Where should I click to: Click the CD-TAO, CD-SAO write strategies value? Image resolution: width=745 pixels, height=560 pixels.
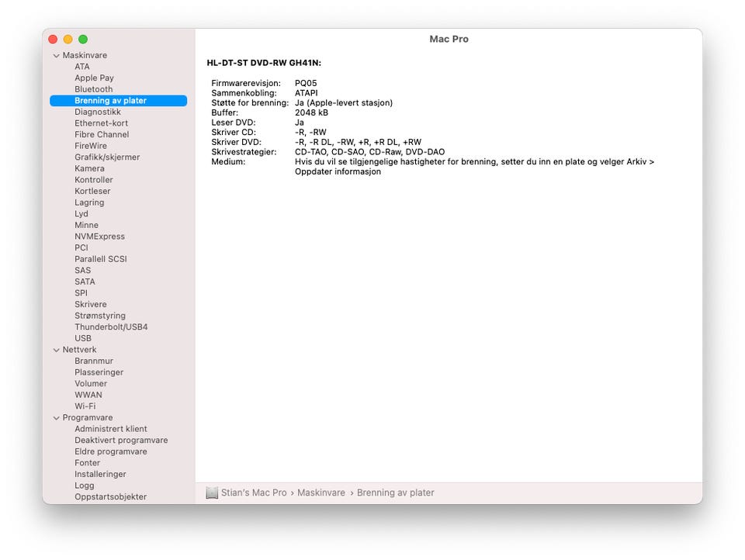369,152
